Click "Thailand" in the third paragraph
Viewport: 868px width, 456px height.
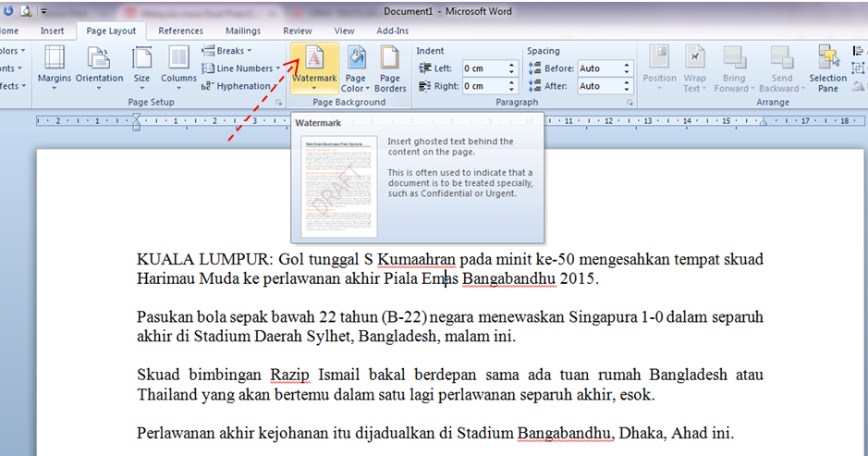[166, 395]
